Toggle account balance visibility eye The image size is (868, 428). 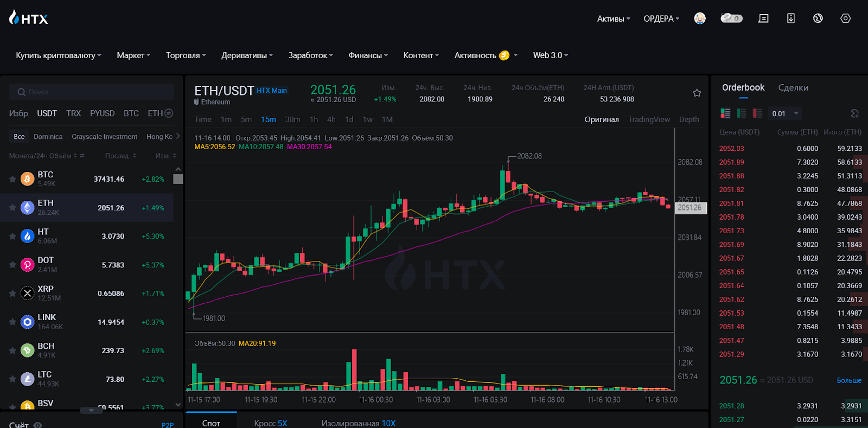point(37,425)
